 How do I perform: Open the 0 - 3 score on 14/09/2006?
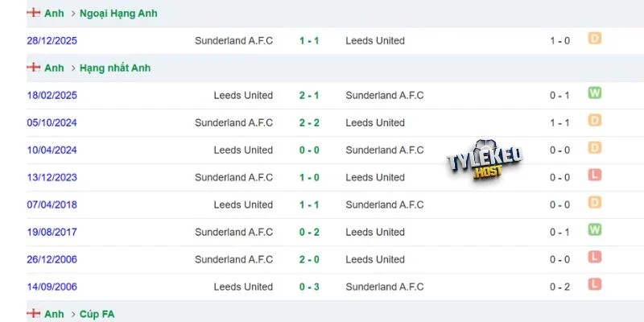point(309,287)
